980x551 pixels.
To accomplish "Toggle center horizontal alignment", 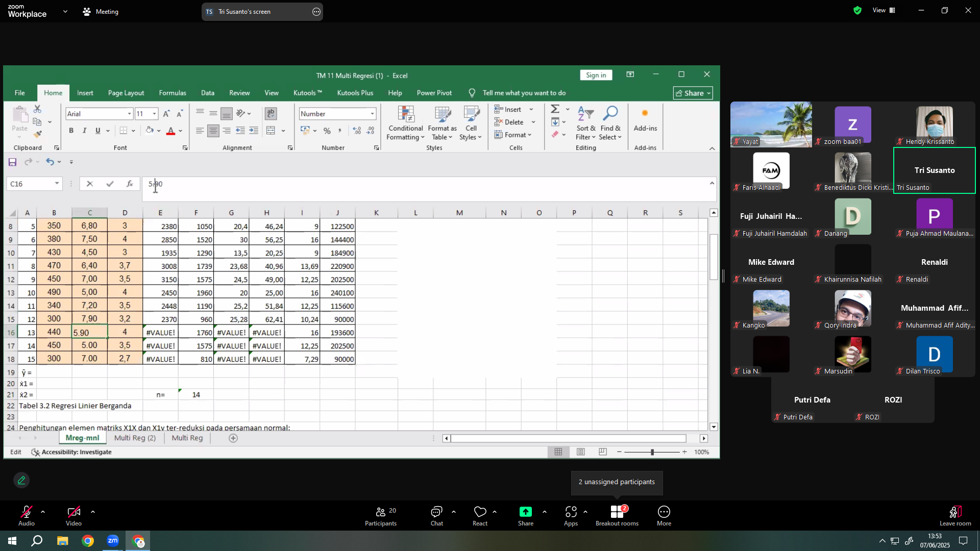I will (213, 131).
